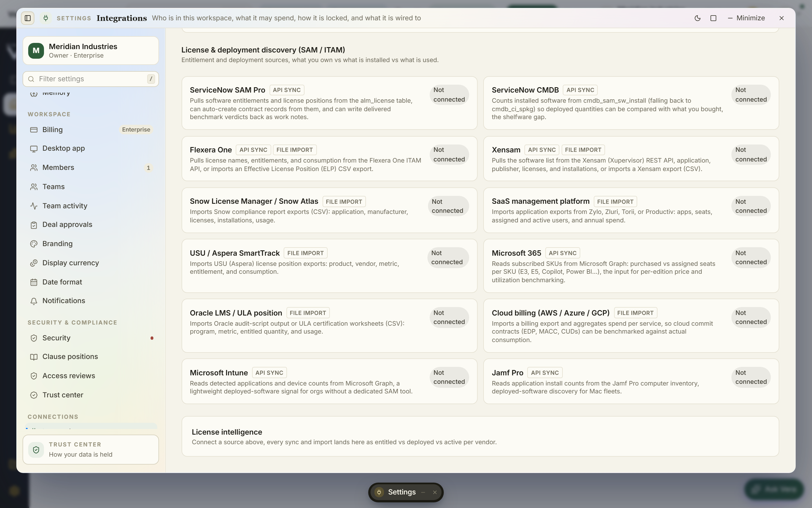Click FILE IMPORT tag on Flexera One

(x=295, y=150)
